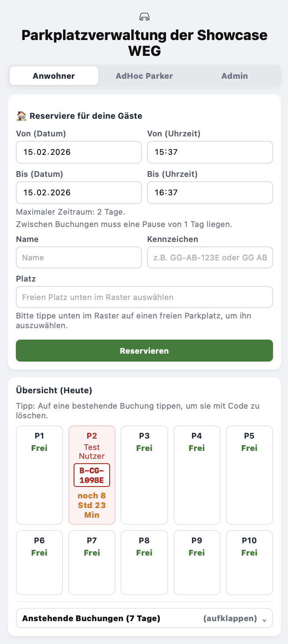
Task: Open the 'Von (Datum)' date picker
Action: pyautogui.click(x=78, y=152)
